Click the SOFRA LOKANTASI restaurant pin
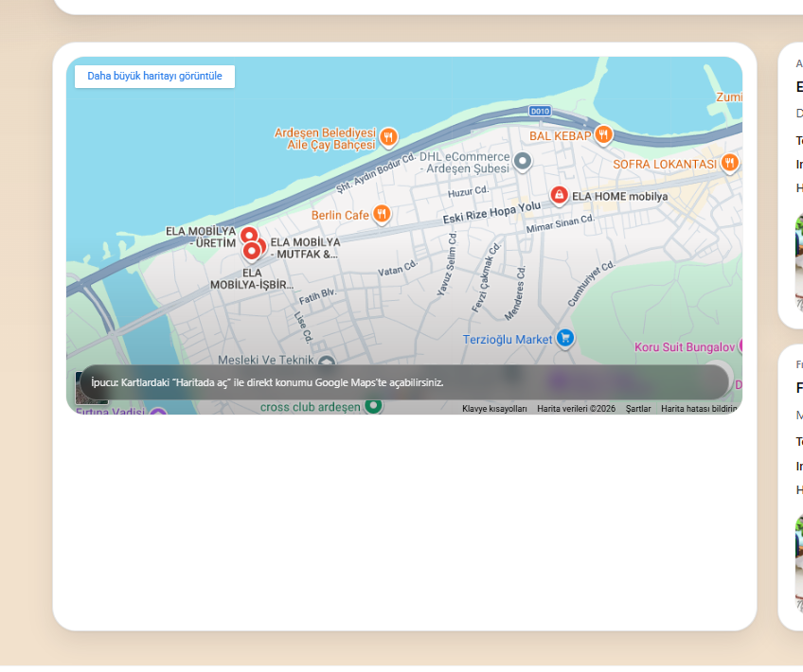The height and width of the screenshot is (672, 803). pos(730,163)
